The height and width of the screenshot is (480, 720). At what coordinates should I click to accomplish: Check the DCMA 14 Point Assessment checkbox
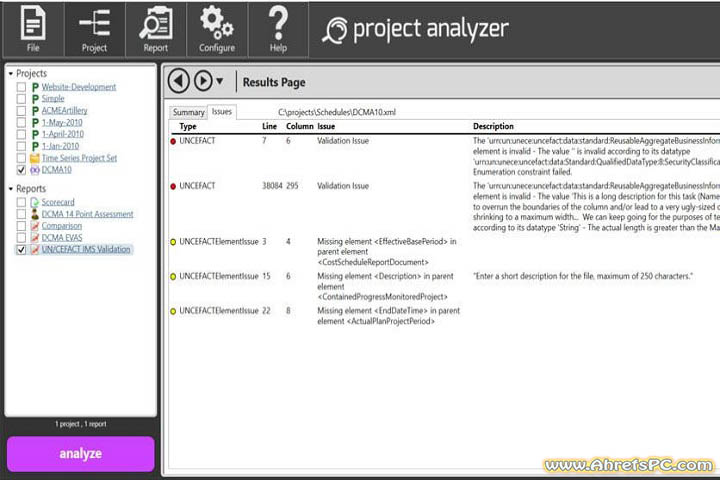tap(21, 214)
